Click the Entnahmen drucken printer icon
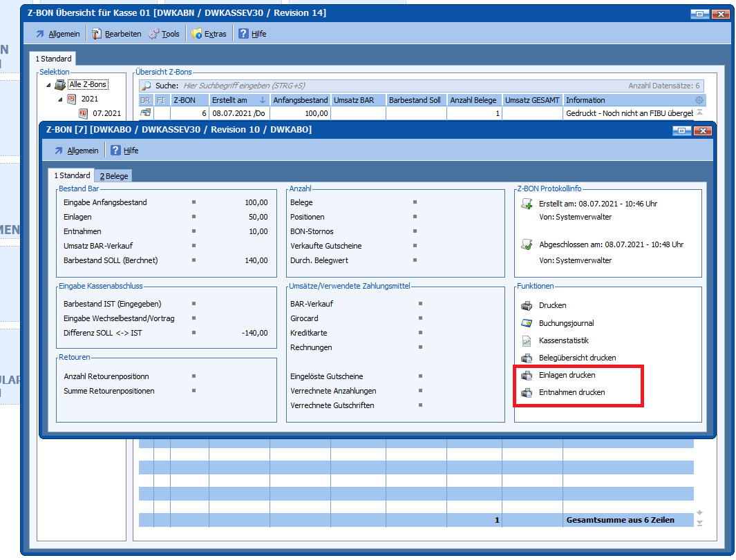 [x=527, y=392]
